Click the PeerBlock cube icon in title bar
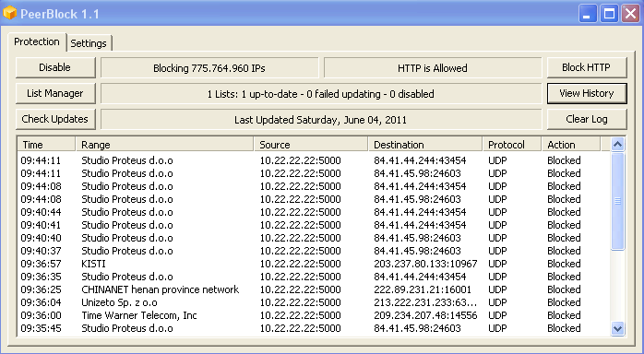This screenshot has height=354, width=644. pos(9,13)
